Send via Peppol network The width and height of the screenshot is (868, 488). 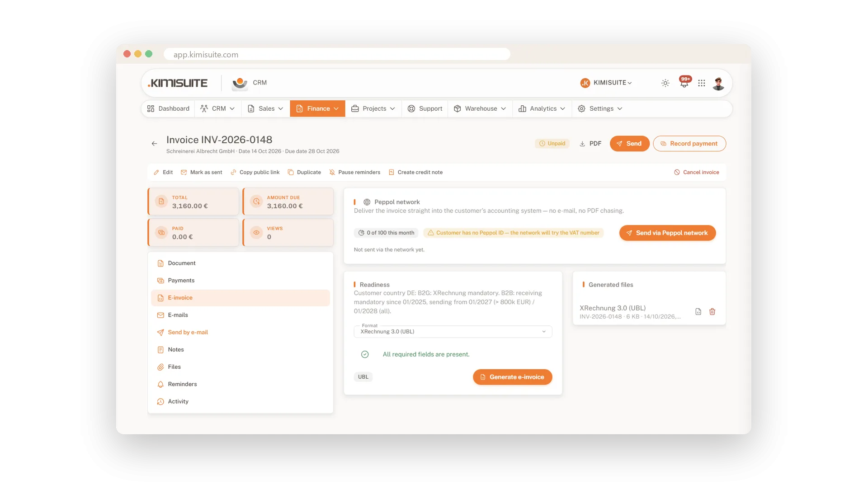pos(667,233)
